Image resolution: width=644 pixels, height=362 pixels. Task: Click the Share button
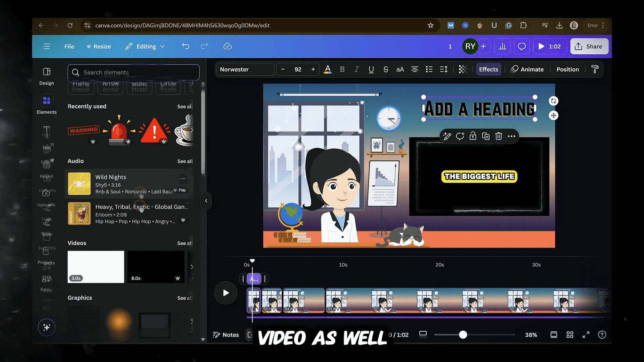click(x=589, y=46)
